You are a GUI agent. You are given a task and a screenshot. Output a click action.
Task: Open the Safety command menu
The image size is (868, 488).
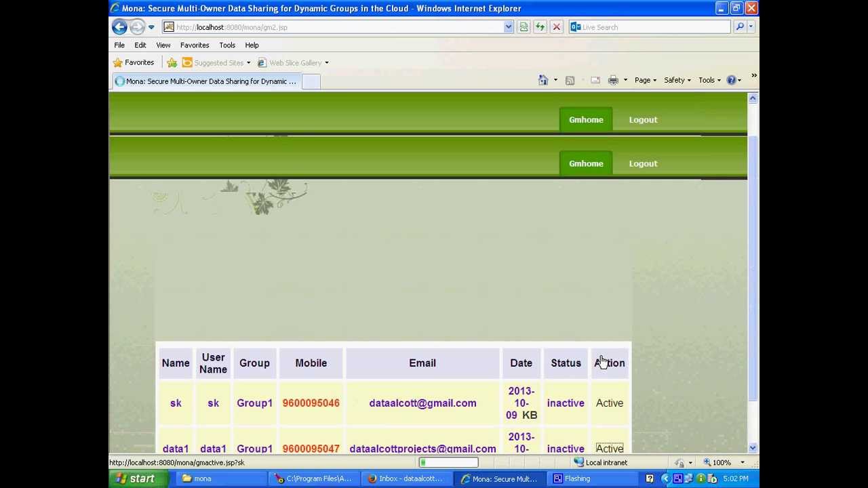[x=677, y=80]
